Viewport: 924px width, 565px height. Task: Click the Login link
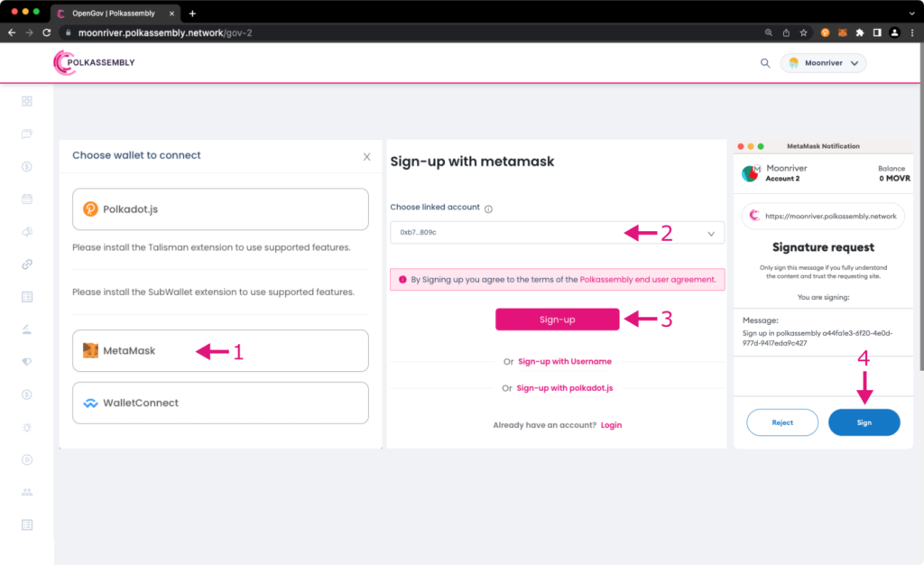click(x=611, y=425)
